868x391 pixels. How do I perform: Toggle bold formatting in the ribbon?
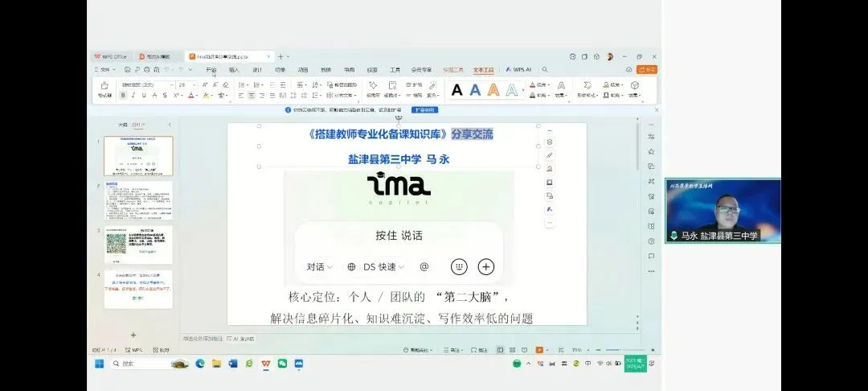pyautogui.click(x=123, y=95)
